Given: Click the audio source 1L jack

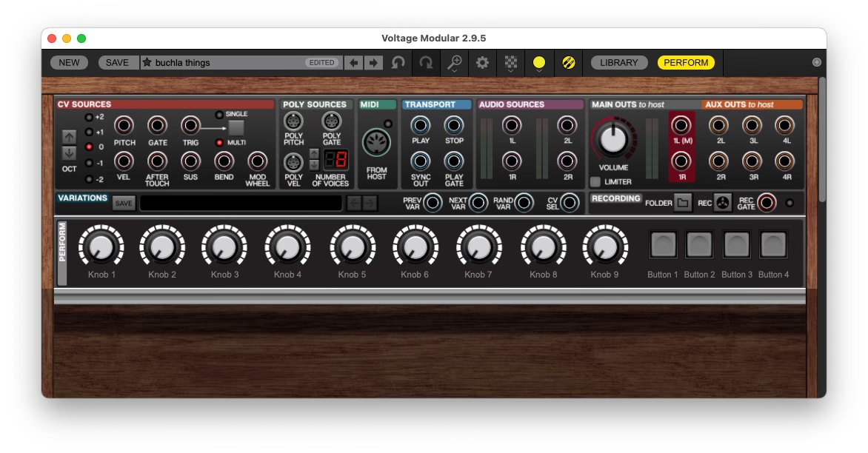Looking at the screenshot, I should 512,126.
